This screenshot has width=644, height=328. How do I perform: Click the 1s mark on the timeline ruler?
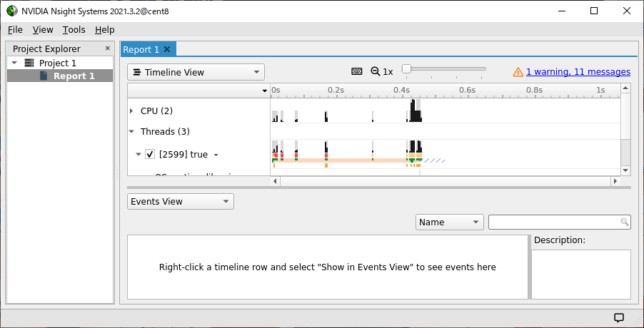[x=600, y=90]
